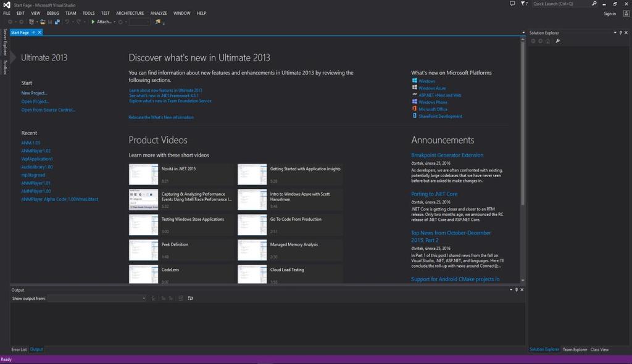Open the Windows Azure platform link
Screen dimensions: 632x364
pyautogui.click(x=432, y=88)
